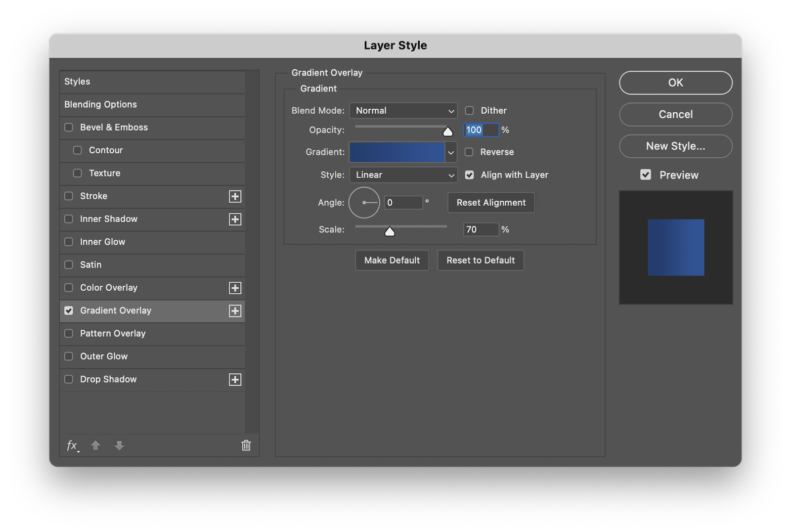
Task: Move effect down with arrow icon
Action: pos(119,445)
